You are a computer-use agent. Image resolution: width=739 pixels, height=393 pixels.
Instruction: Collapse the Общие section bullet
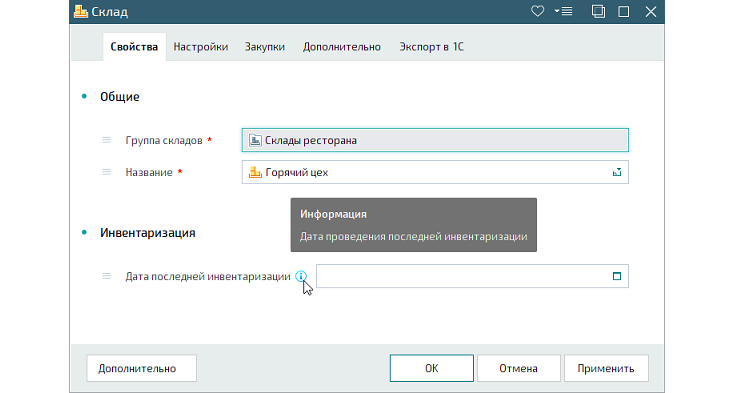(x=84, y=97)
